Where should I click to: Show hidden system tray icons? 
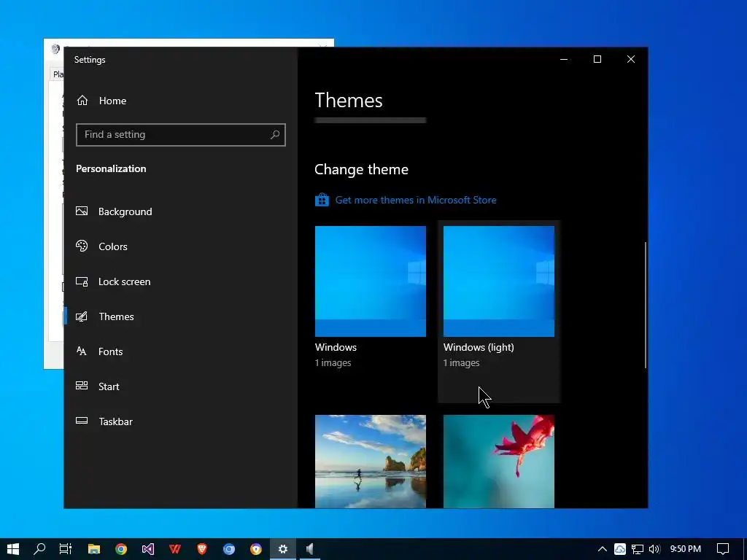[x=602, y=549]
